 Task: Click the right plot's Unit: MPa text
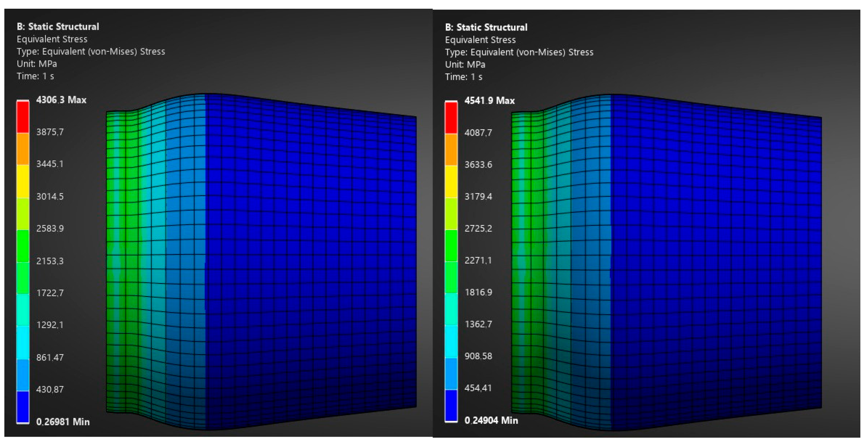[x=465, y=65]
